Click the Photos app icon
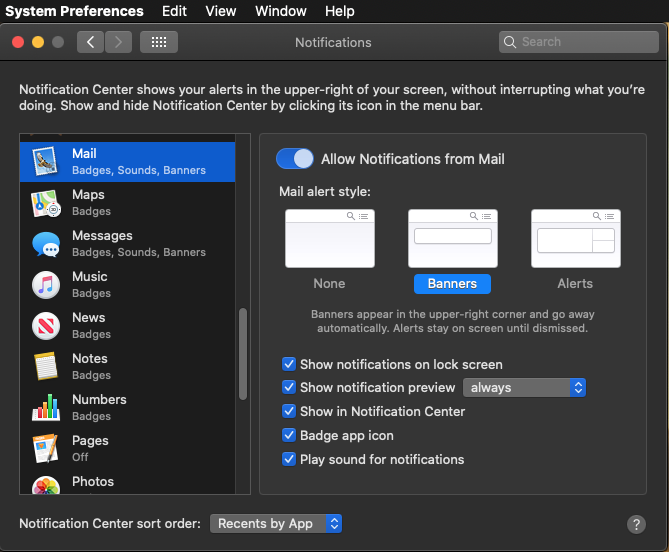669x552 pixels. pos(46,485)
